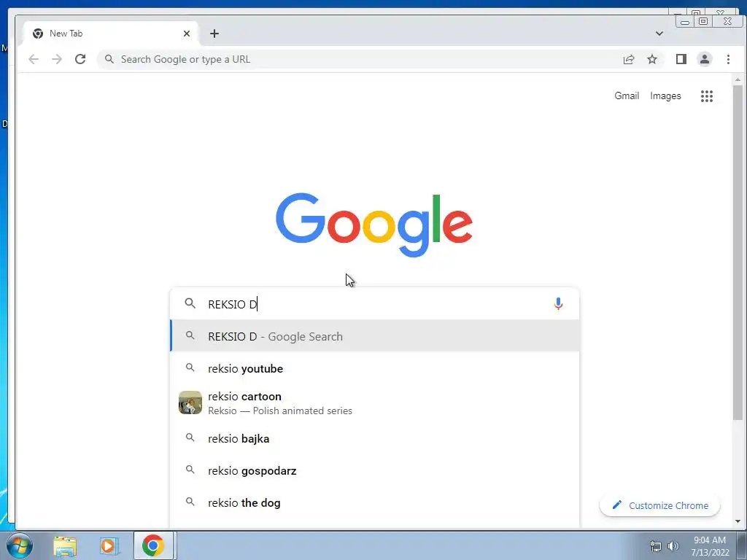
Task: Open the side panel icon
Action: click(x=681, y=59)
